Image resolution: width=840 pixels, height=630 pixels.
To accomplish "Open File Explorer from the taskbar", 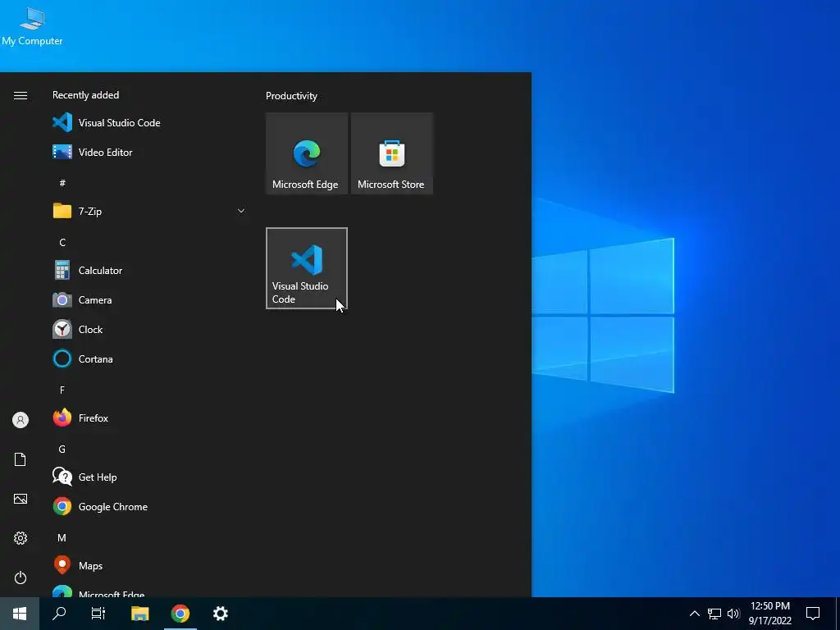I will click(x=139, y=614).
